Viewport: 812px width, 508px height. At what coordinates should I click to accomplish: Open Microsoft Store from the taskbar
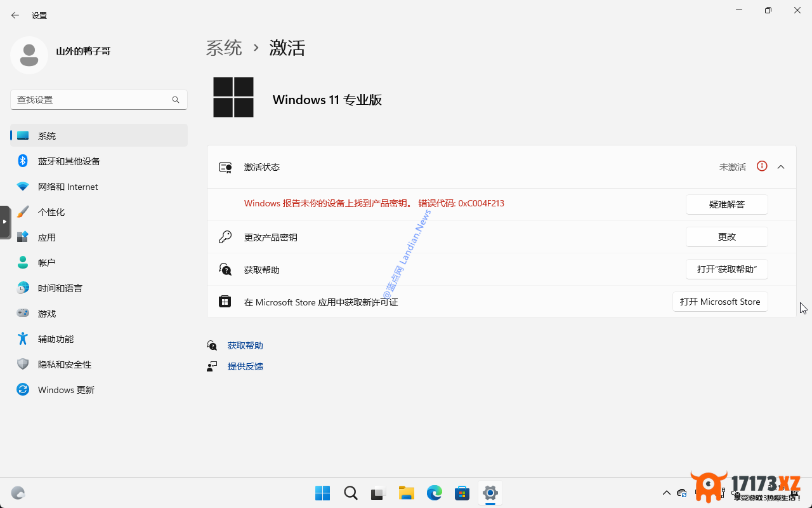point(462,493)
